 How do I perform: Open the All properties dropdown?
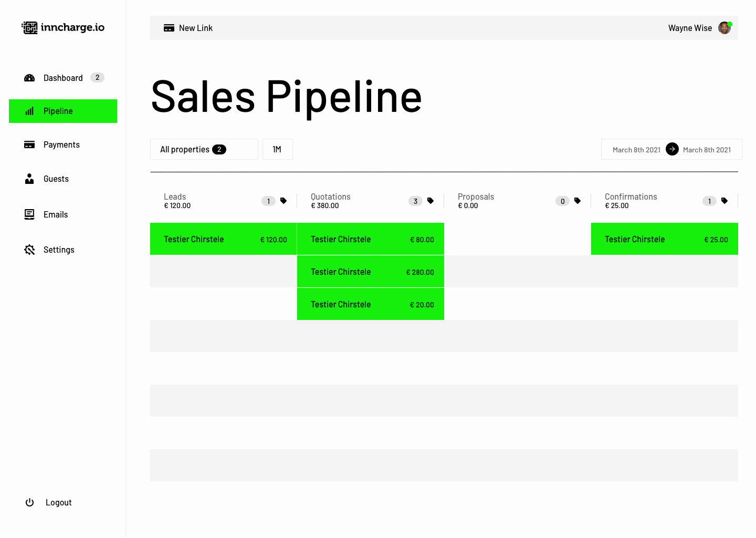point(204,149)
